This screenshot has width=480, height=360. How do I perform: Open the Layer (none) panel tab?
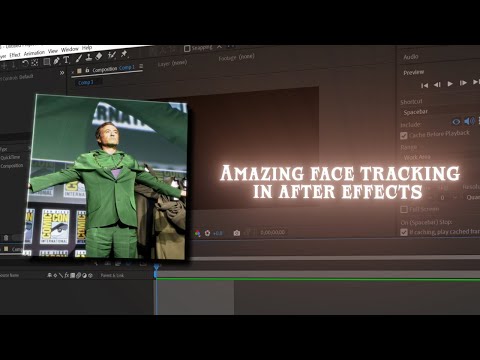coord(172,63)
